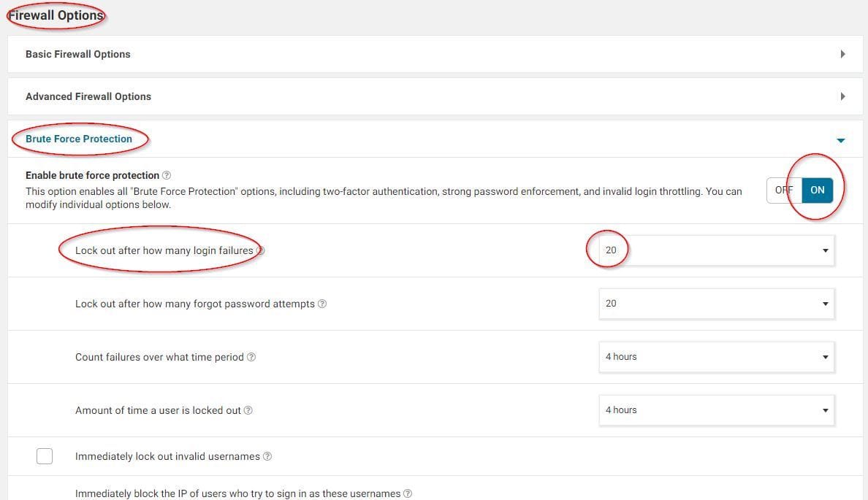Click the help icon for invalid usernames lockout
This screenshot has height=500, width=868.
click(x=266, y=455)
